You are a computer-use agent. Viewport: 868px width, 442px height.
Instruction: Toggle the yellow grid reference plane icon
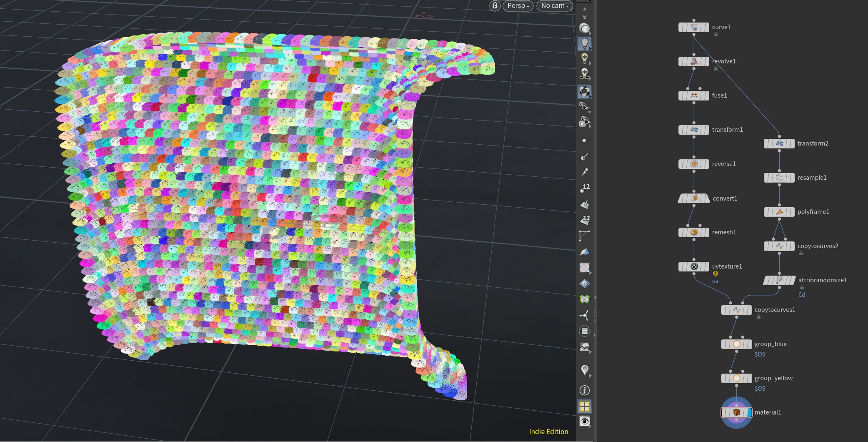tap(584, 406)
